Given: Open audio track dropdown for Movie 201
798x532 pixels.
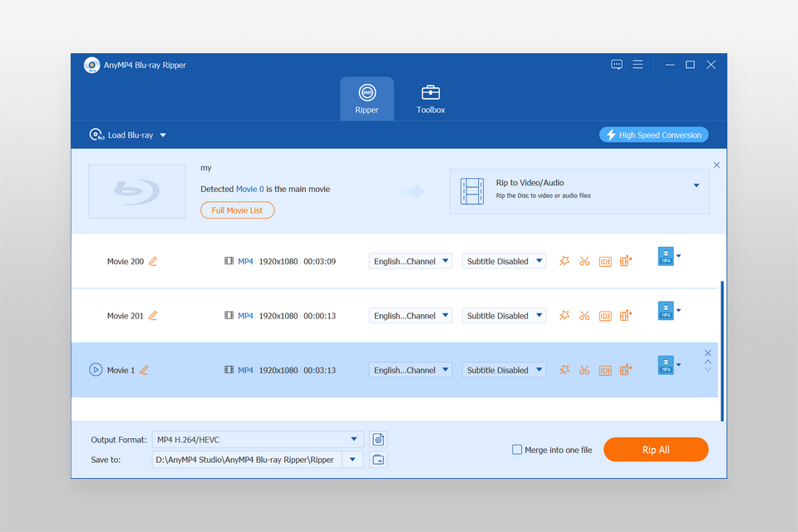Looking at the screenshot, I should click(x=410, y=316).
